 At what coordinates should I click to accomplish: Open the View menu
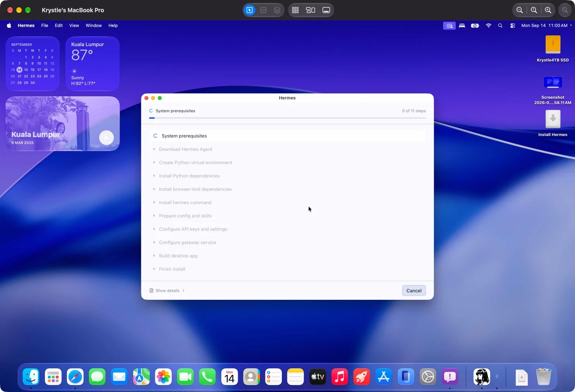tap(74, 26)
